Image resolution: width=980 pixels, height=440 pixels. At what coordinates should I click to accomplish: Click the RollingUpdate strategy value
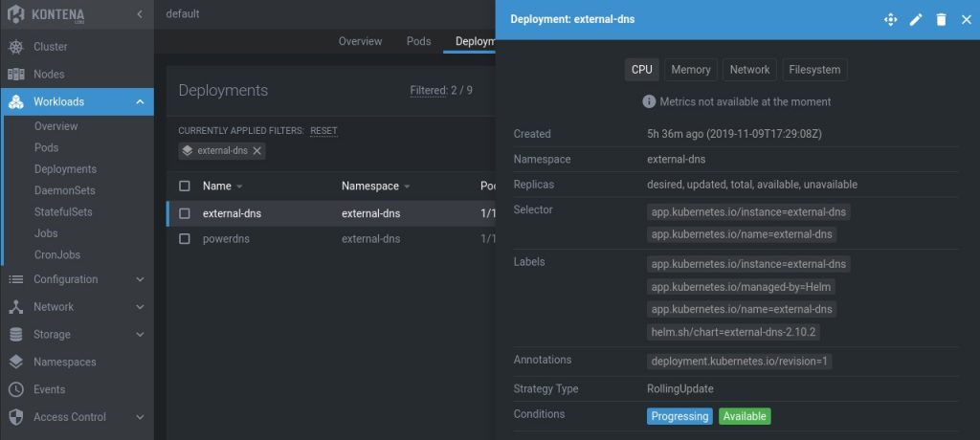pos(680,388)
